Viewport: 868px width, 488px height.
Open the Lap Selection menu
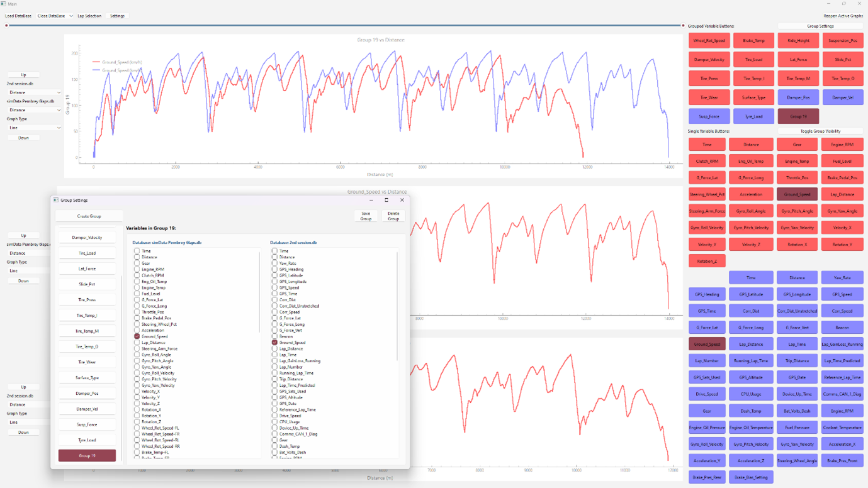tap(89, 16)
